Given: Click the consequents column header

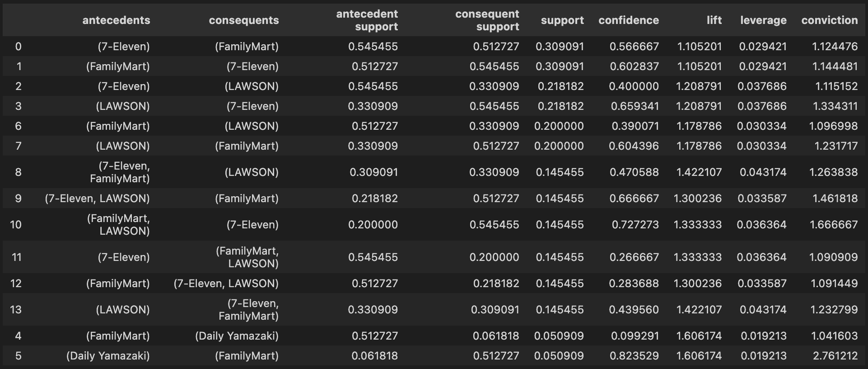Looking at the screenshot, I should pyautogui.click(x=243, y=20).
